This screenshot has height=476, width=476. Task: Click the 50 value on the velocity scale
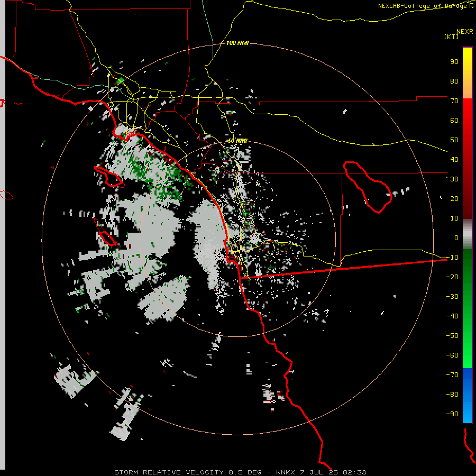[454, 140]
